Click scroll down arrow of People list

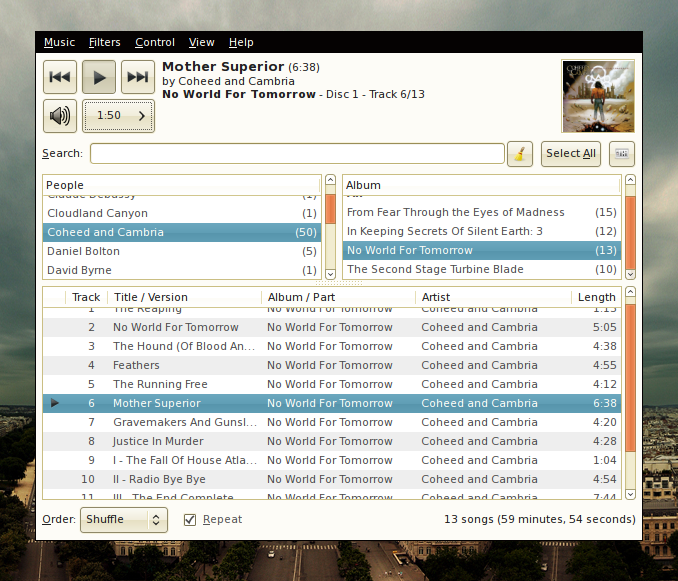pyautogui.click(x=330, y=274)
